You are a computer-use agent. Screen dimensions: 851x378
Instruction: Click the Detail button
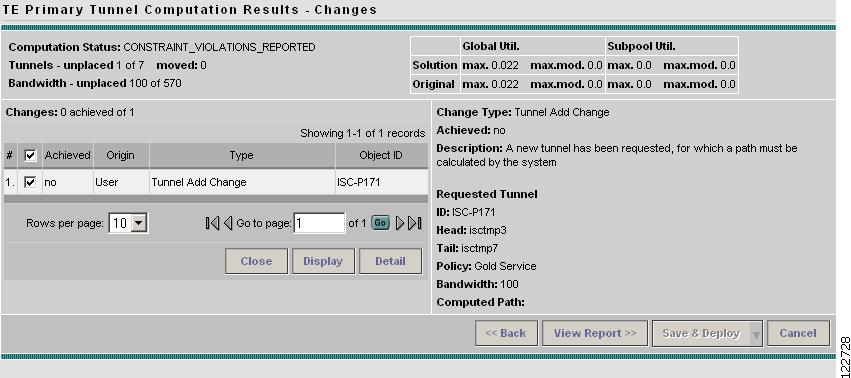point(390,261)
